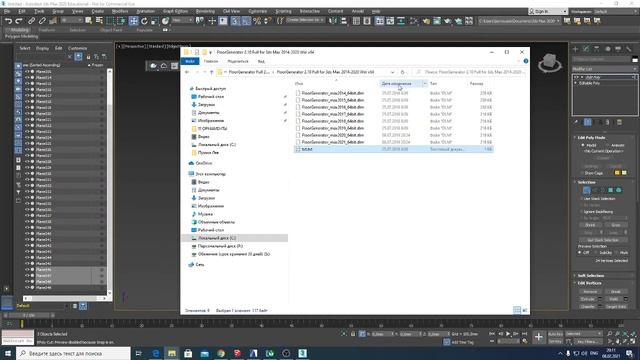Click the Remove button in Edit Vertices

[590, 291]
